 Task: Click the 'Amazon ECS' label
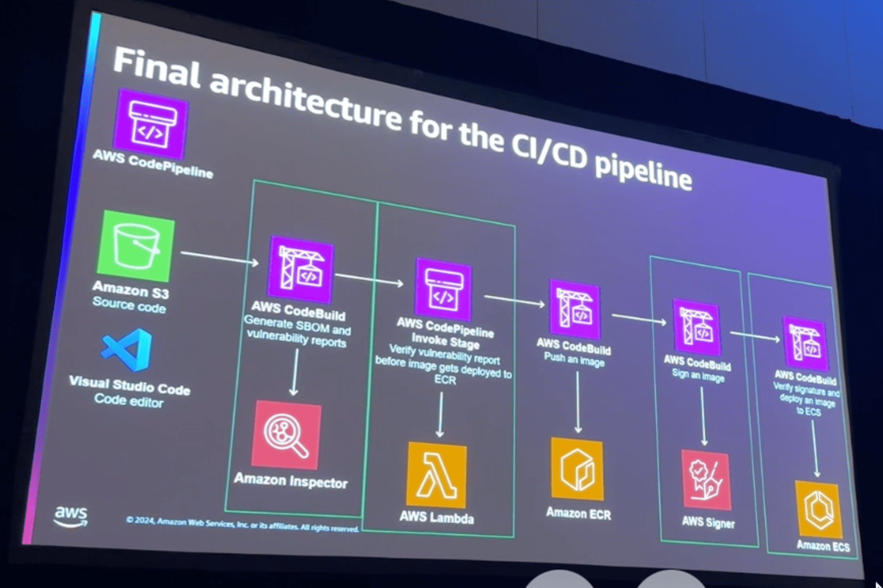point(823,546)
